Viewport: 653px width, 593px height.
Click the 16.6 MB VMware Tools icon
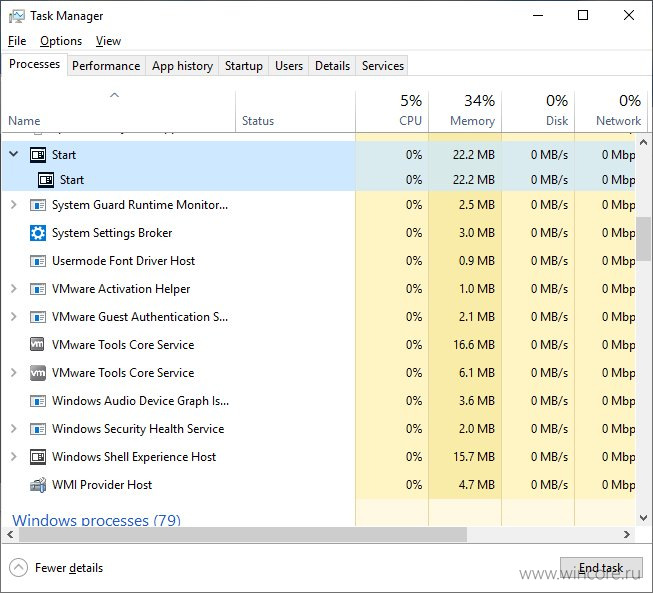[x=37, y=345]
